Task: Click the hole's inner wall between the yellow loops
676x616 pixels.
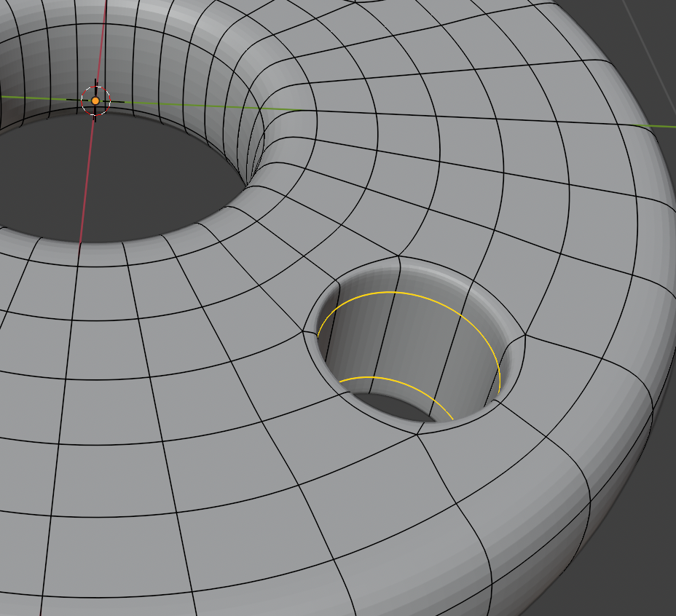Action: click(x=408, y=342)
